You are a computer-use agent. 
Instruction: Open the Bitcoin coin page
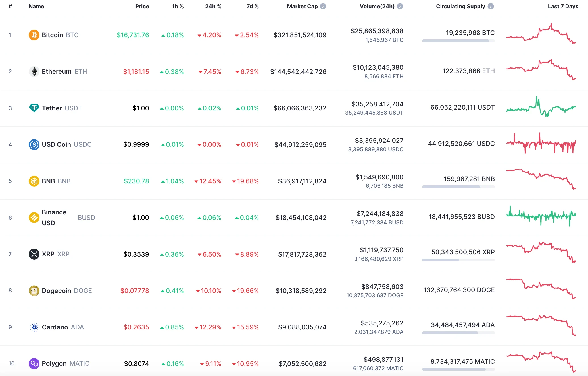53,35
